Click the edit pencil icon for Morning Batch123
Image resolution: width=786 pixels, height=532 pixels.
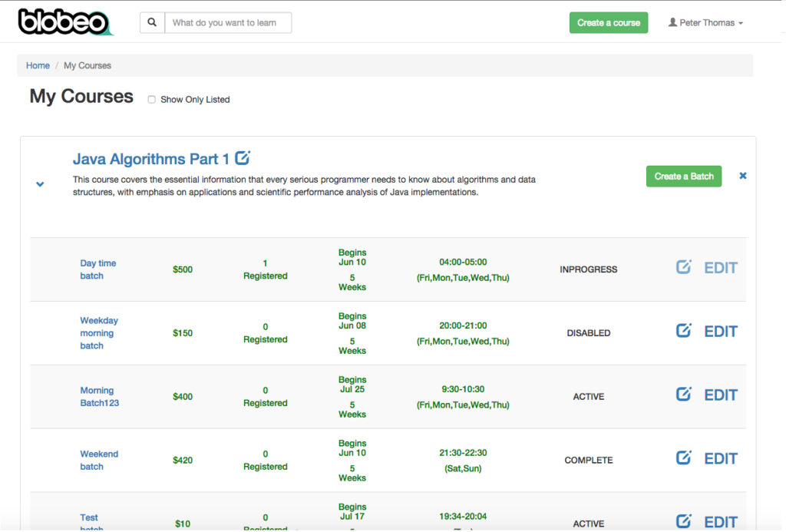click(684, 395)
